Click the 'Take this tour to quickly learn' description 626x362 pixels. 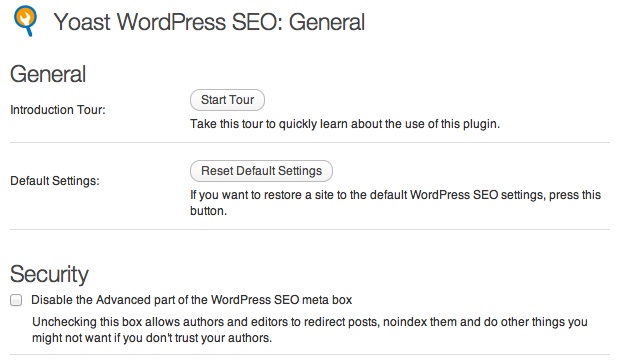[x=345, y=124]
